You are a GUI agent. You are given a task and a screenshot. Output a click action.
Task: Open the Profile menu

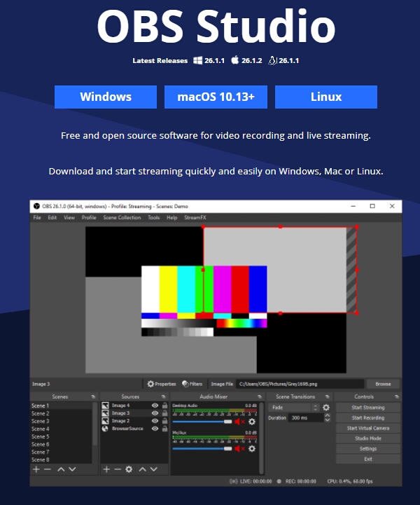[89, 217]
